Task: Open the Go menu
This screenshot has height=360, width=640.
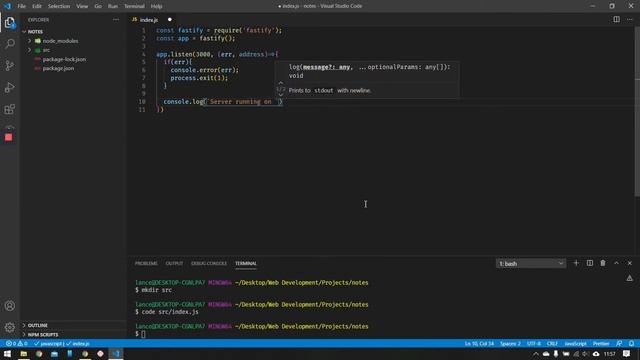Action: [98, 6]
